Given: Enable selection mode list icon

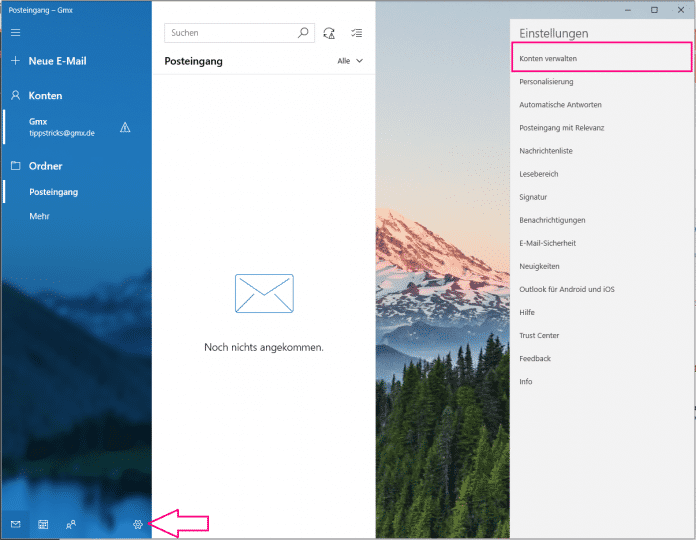Looking at the screenshot, I should coord(357,33).
